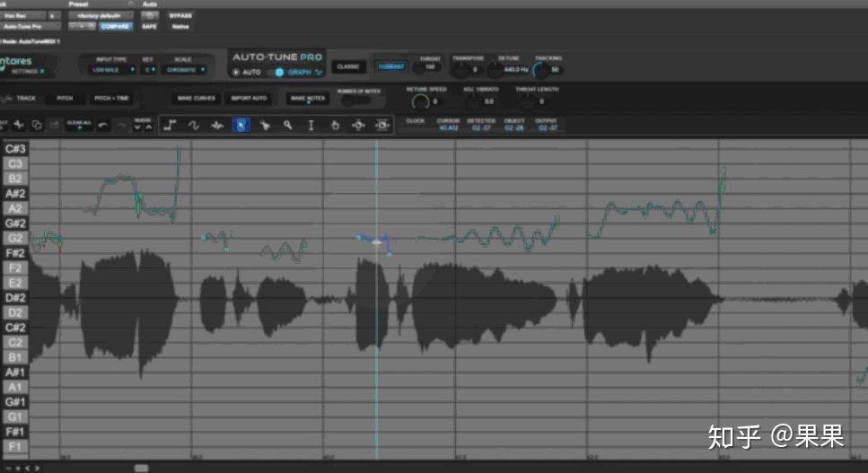Click the Detune knob
The height and width of the screenshot is (473, 868).
[495, 70]
